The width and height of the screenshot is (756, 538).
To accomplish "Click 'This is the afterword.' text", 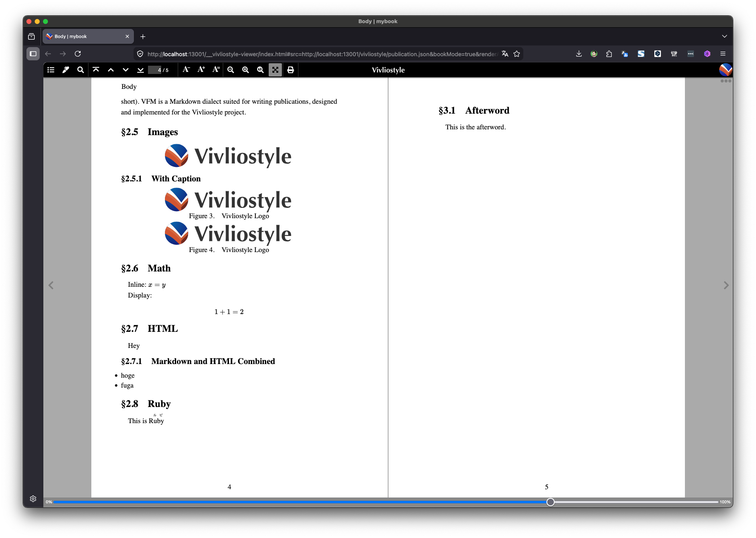I will tap(476, 127).
